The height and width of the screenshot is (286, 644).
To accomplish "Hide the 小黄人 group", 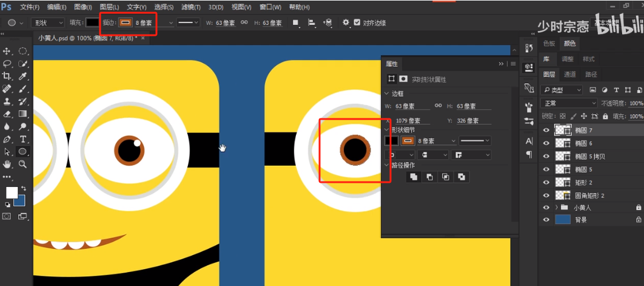I will coord(546,208).
